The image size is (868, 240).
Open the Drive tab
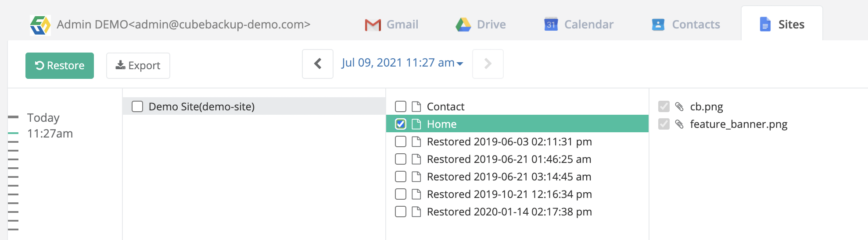(481, 25)
